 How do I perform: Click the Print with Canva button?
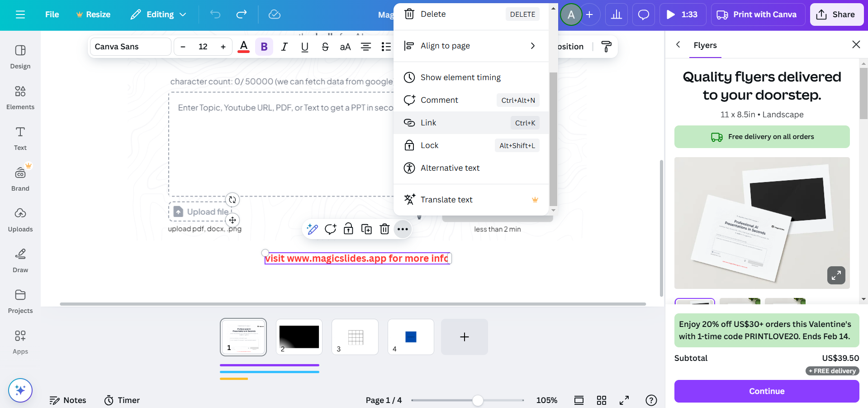[x=758, y=14]
